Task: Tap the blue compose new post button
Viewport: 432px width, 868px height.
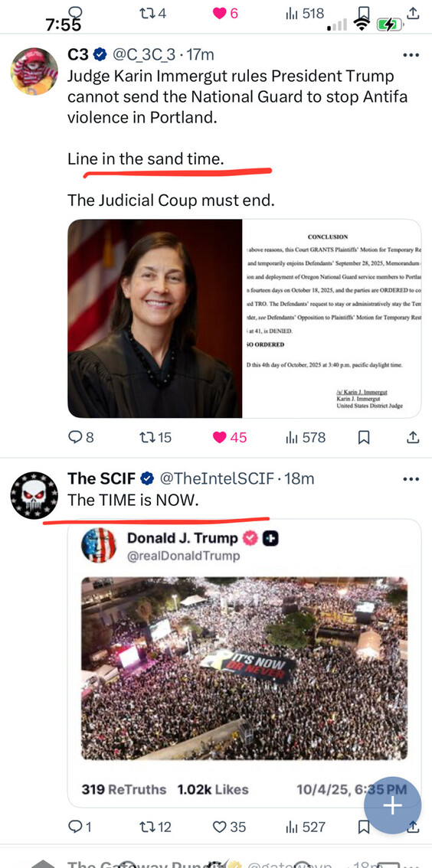Action: coord(393,805)
